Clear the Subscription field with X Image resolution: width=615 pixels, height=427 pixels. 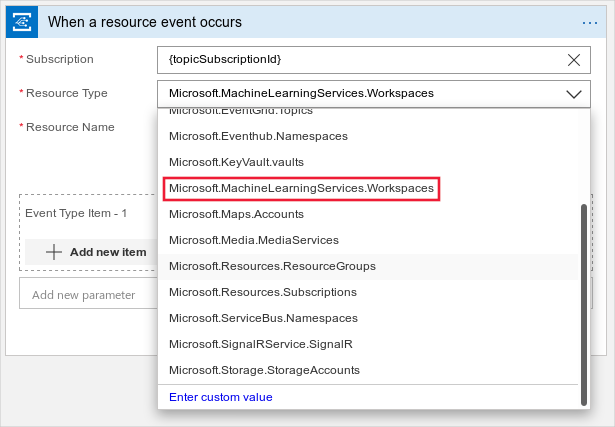coord(573,60)
